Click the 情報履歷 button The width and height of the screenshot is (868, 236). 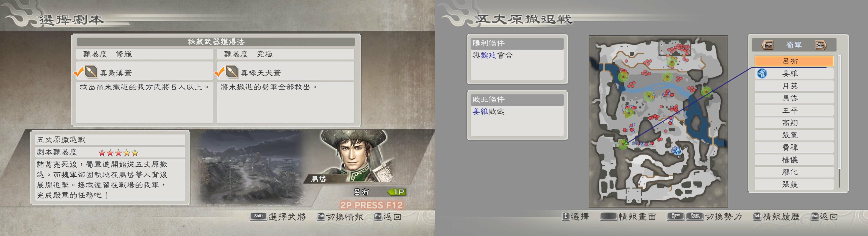point(776,216)
